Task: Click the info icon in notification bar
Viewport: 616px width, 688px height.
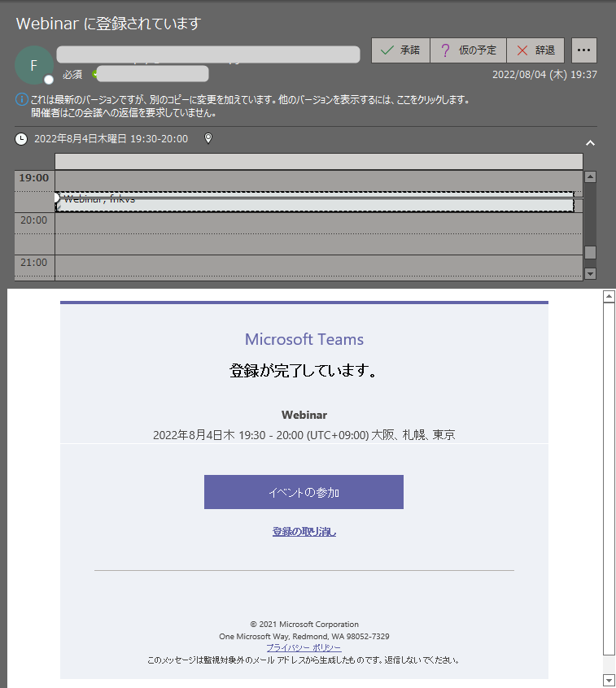Action: [x=21, y=99]
